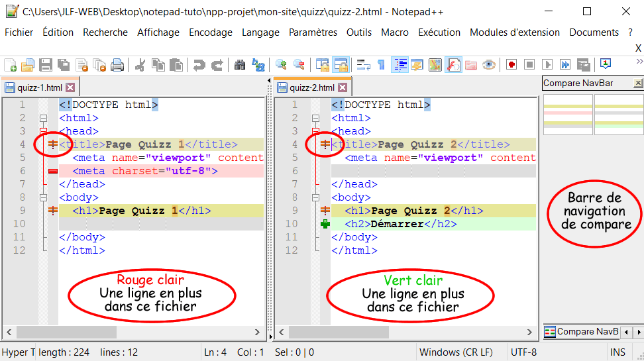This screenshot has height=361, width=644.
Task: Open the Fichier menu
Action: coord(19,32)
